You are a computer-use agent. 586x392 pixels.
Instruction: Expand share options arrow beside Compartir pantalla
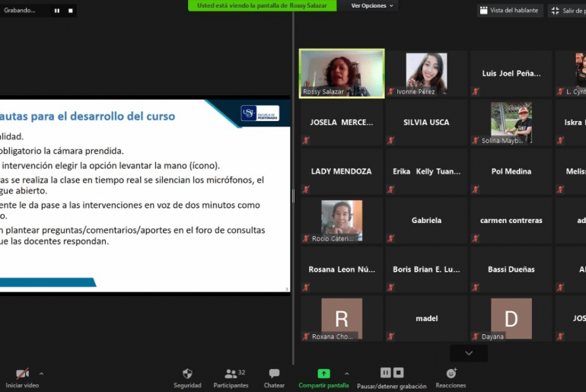347,374
